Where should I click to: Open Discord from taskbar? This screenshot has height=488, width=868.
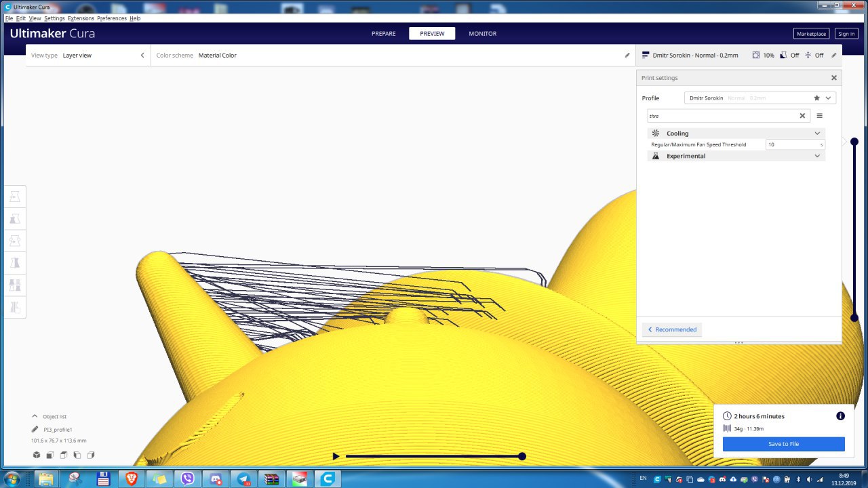(216, 479)
